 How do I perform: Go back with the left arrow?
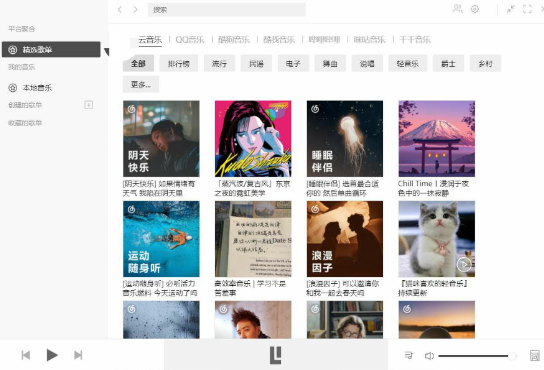pos(120,10)
